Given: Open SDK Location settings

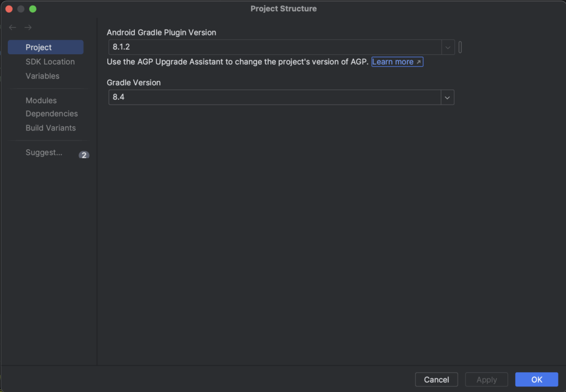Looking at the screenshot, I should point(50,62).
